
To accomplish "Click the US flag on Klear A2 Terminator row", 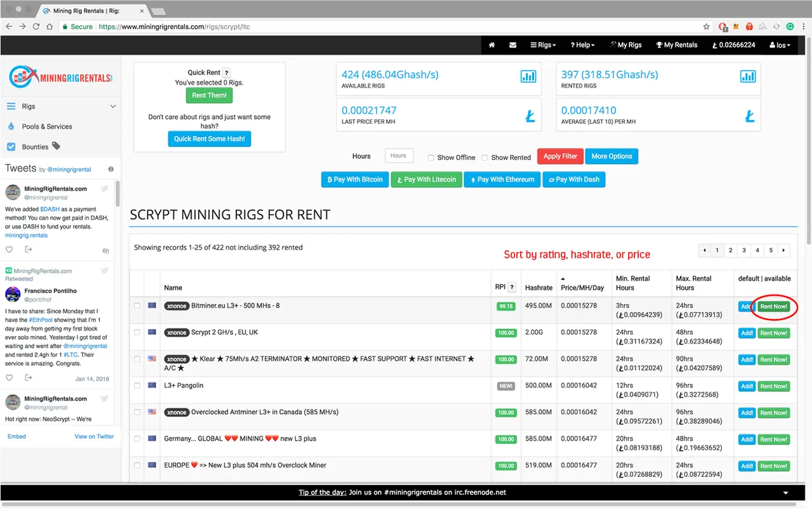I will tap(152, 358).
